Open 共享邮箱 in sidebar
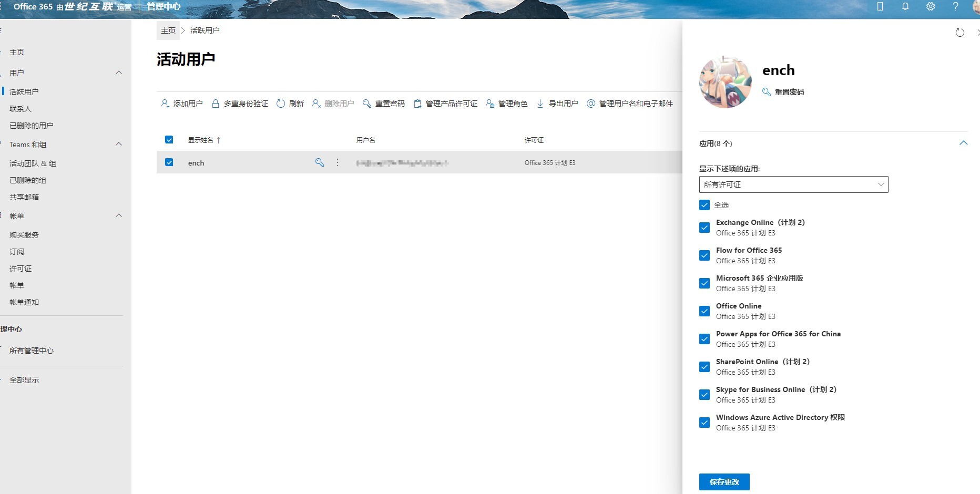 [x=24, y=197]
